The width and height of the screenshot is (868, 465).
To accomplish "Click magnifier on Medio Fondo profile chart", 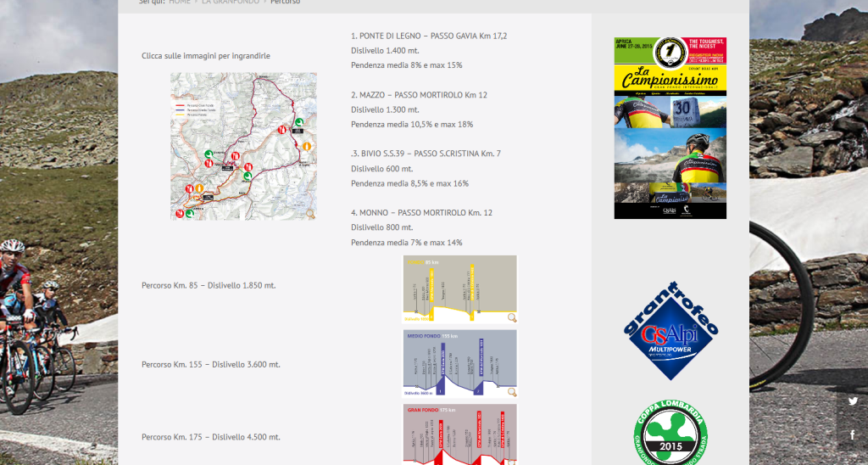I will point(511,391).
